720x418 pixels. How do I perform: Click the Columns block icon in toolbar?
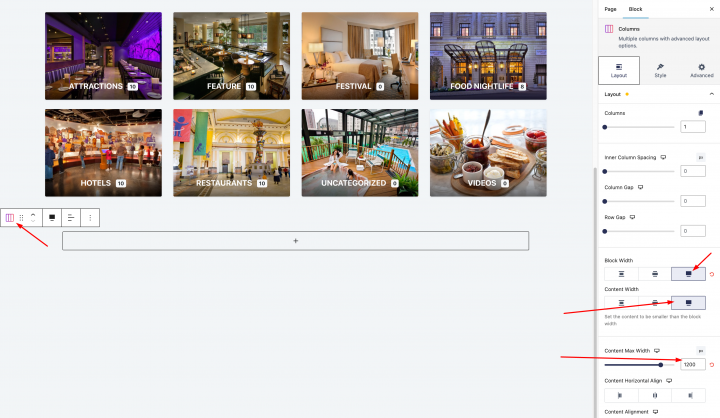click(10, 217)
